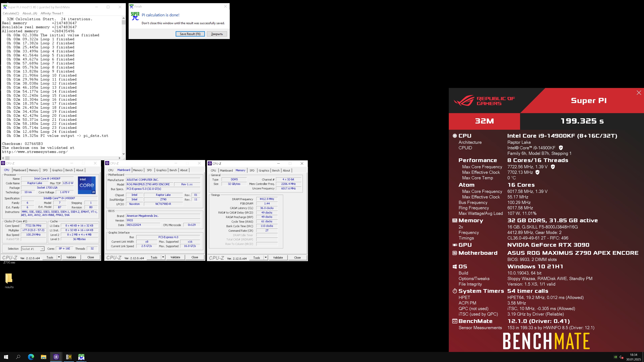This screenshot has width=644, height=362.
Task: Click Super PI vertical scrollbar down arrow
Action: click(123, 154)
